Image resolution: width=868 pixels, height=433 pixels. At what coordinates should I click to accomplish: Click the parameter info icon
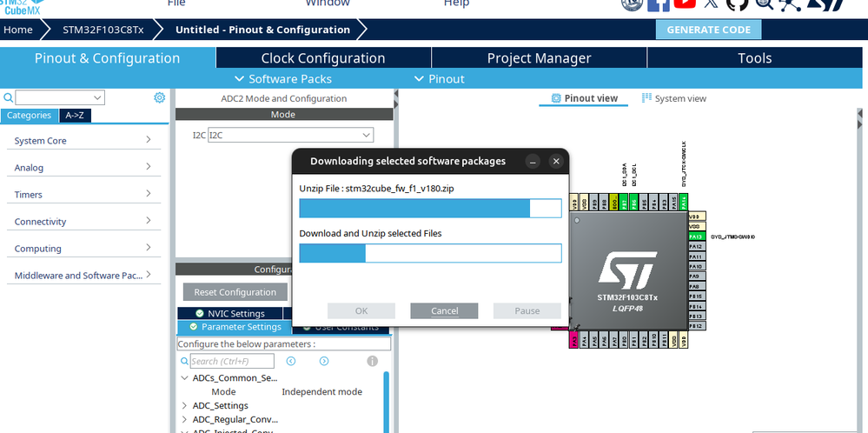(373, 361)
